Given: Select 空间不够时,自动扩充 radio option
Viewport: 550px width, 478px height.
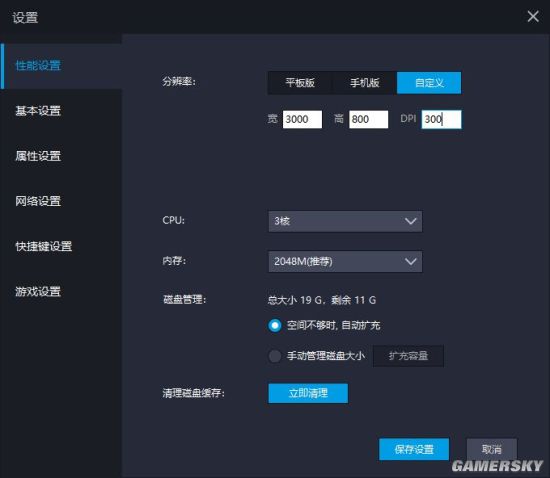Looking at the screenshot, I should tap(275, 325).
